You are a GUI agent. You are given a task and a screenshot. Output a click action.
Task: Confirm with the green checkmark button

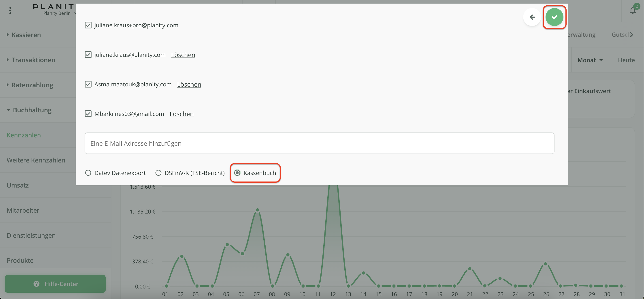[554, 17]
